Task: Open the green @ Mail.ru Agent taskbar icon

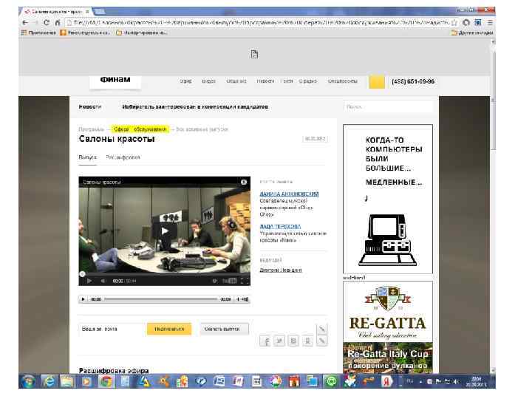Action: click(x=331, y=381)
